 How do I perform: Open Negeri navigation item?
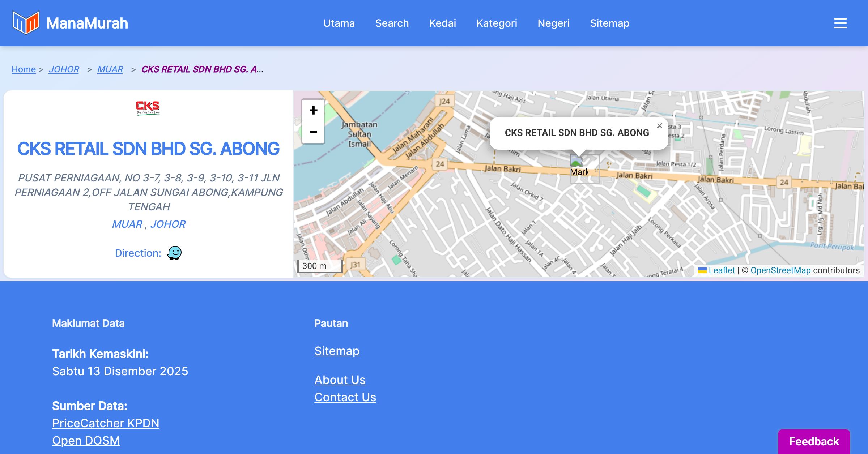[x=553, y=23]
